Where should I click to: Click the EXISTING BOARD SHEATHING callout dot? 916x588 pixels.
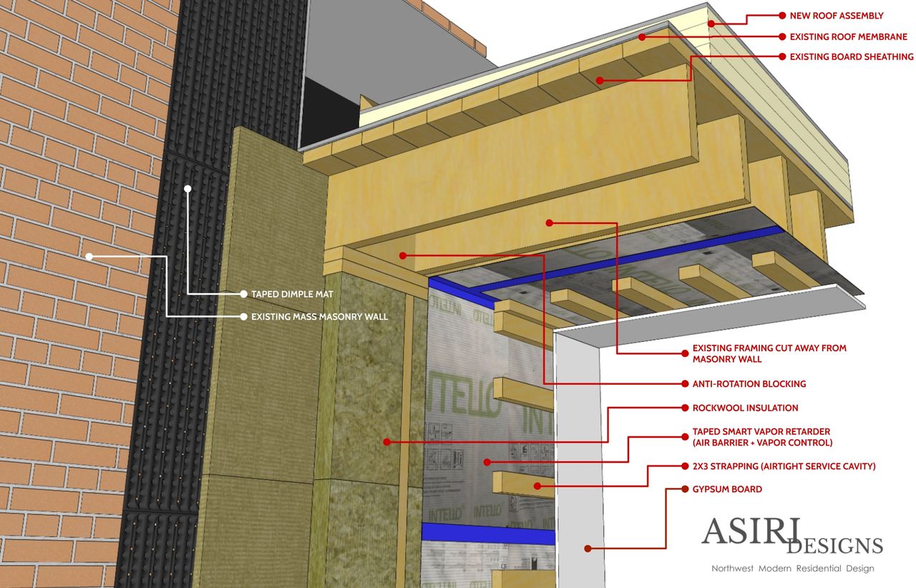783,56
